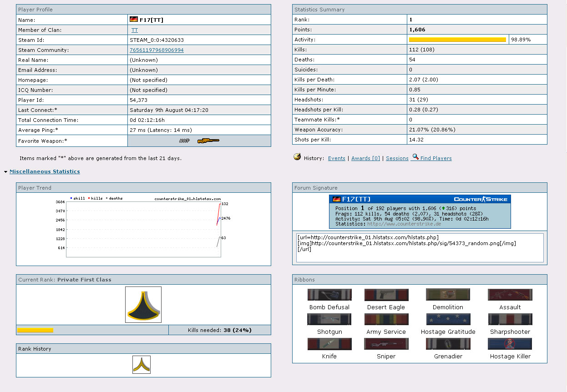Click the Bomb Defusal ribbon icon

[329, 295]
